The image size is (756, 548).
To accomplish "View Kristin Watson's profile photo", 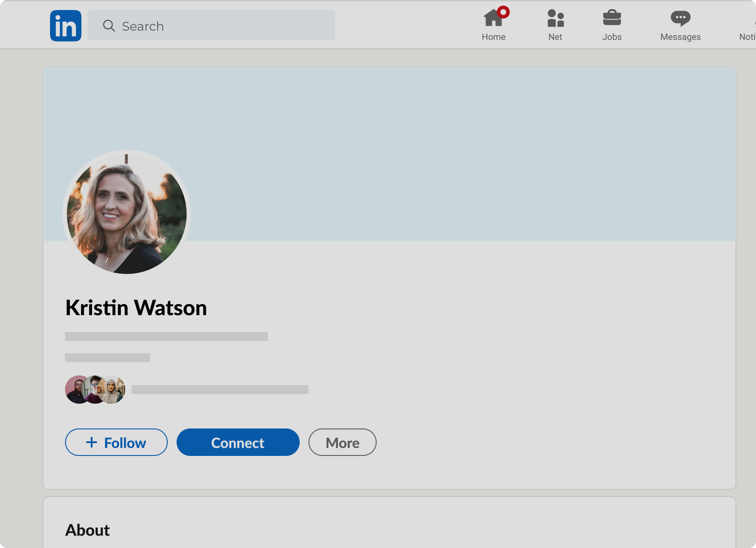I will coord(127,212).
